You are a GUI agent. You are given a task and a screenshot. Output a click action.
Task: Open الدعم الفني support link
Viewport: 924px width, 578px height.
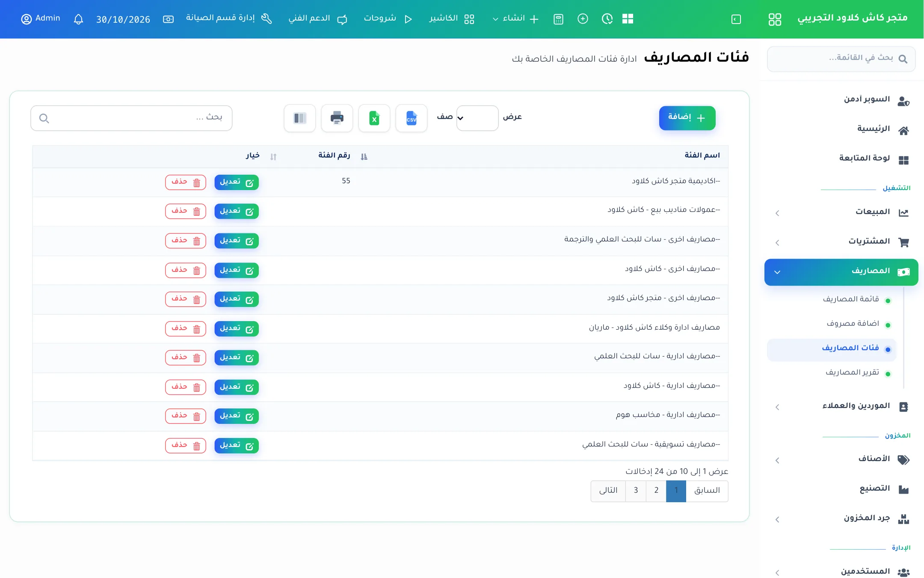pyautogui.click(x=317, y=19)
